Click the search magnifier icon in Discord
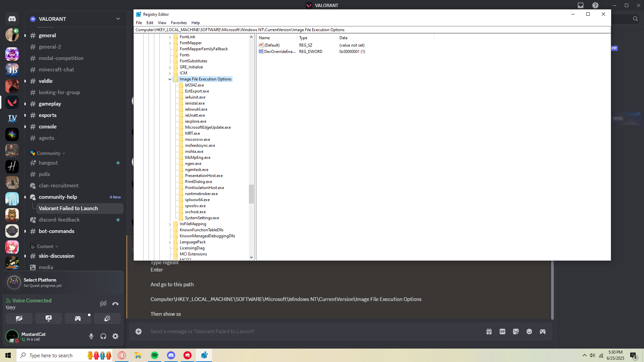 [x=635, y=19]
